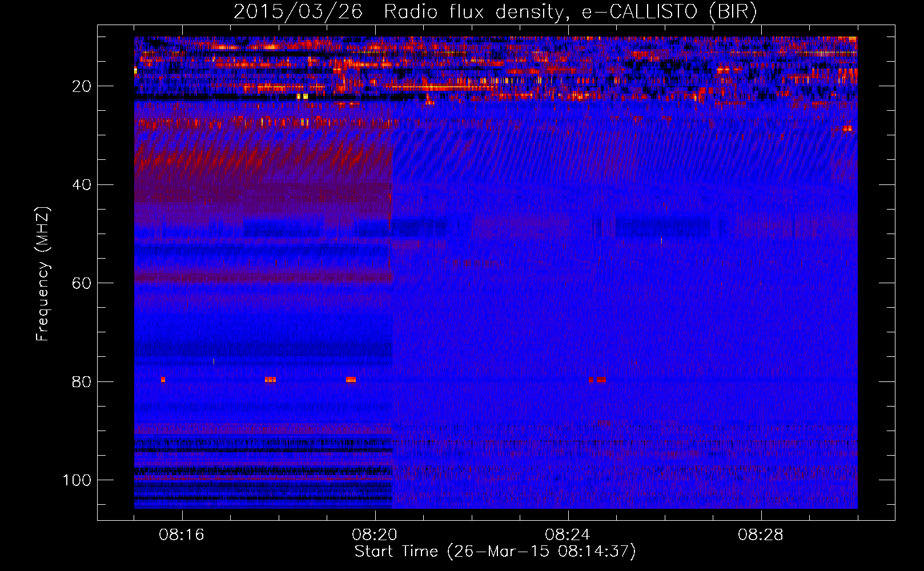Click the 08:28 time tick label
This screenshot has height=571, width=924.
(761, 535)
